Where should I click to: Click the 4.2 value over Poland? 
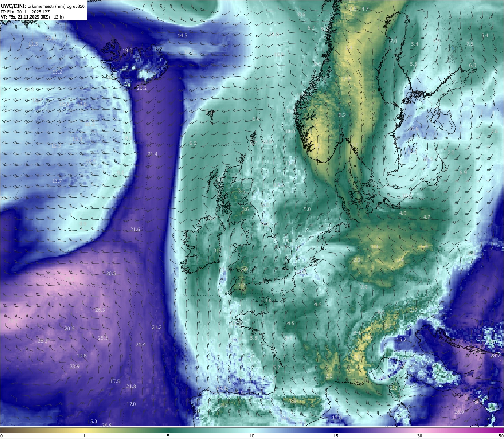[427, 217]
